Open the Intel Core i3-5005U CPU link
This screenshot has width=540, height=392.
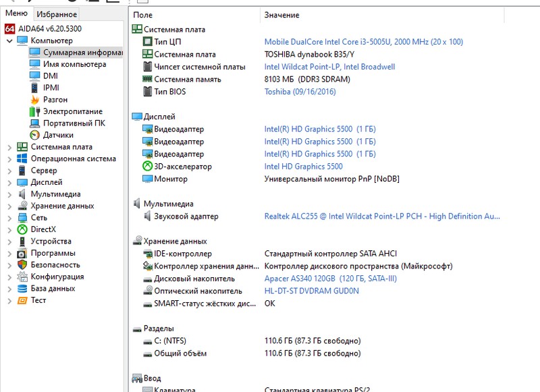pos(363,42)
